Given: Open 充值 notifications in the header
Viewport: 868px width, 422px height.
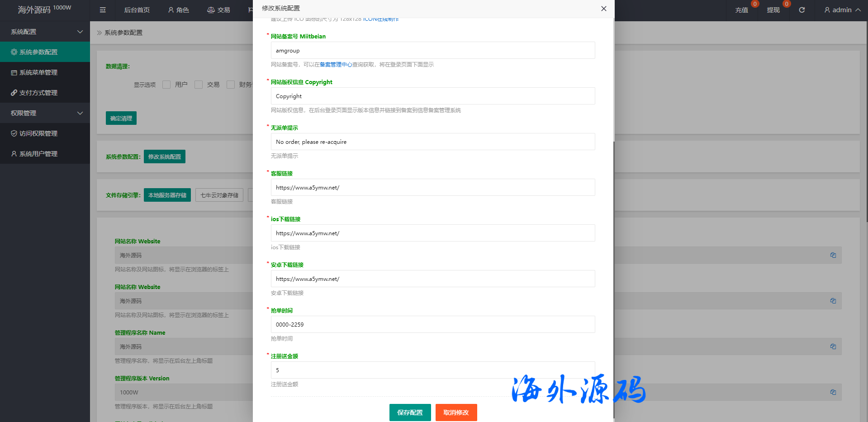Looking at the screenshot, I should click(742, 10).
